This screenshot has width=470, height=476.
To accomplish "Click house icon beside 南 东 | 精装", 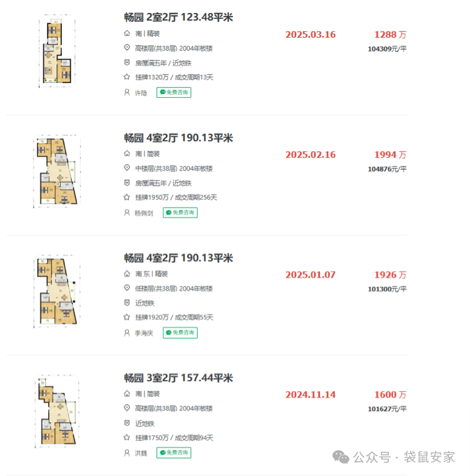I will click(x=128, y=273).
